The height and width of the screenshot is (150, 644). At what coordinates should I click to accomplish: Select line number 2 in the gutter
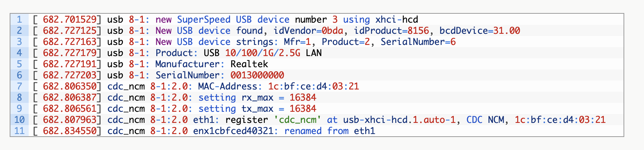tap(19, 30)
